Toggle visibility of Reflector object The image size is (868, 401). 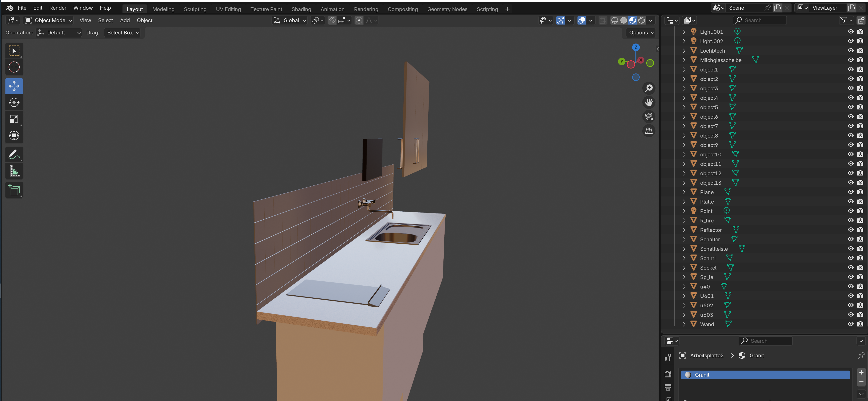(x=851, y=230)
